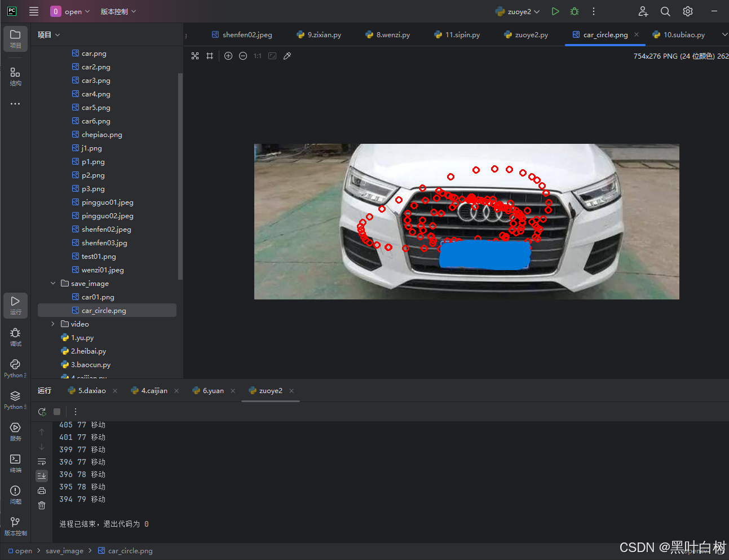Open the Python Packages sidebar icon

point(15,400)
